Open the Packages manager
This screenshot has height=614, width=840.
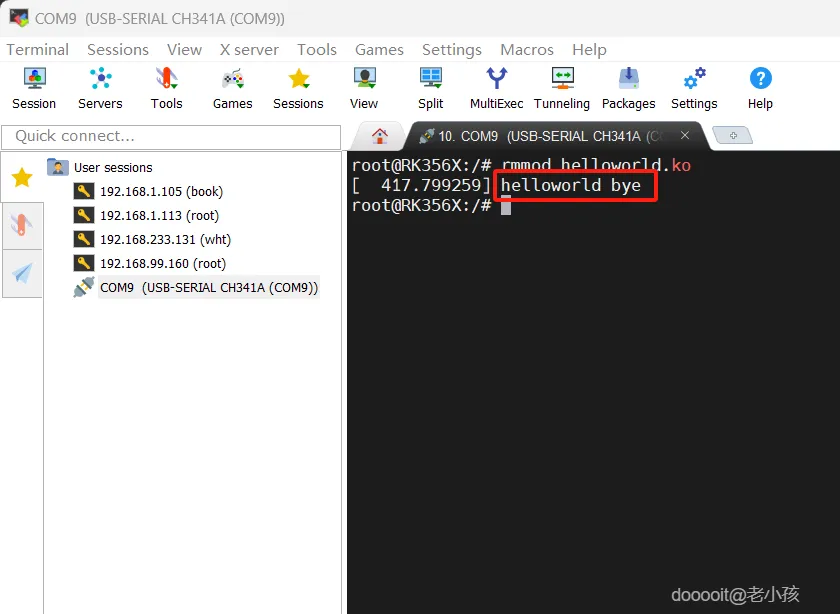coord(628,88)
